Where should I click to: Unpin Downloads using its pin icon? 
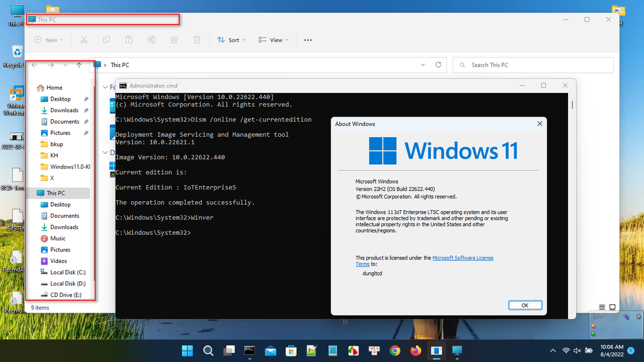pos(86,110)
